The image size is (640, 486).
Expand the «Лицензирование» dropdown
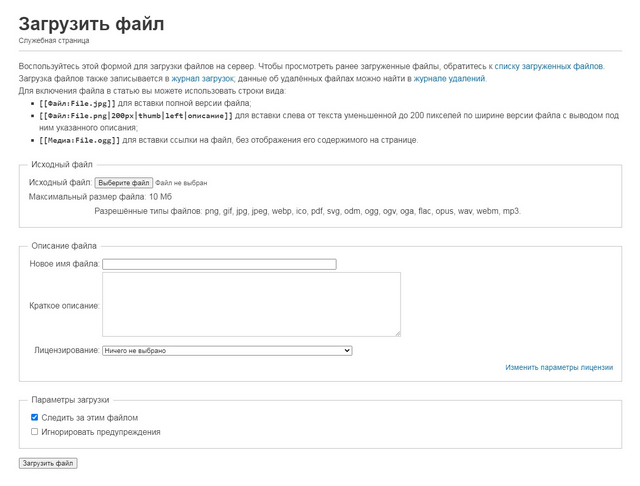227,351
